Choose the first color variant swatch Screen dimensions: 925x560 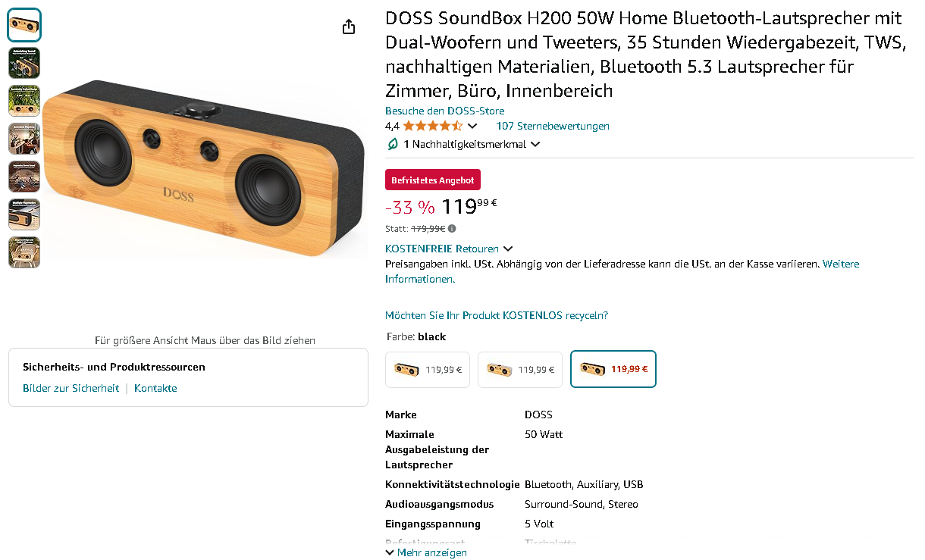click(428, 370)
